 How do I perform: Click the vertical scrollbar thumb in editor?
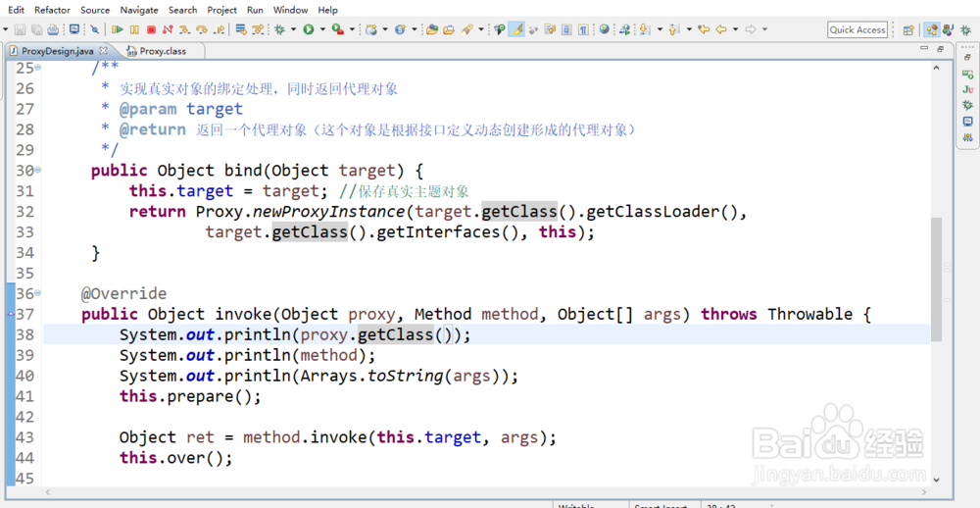[x=936, y=279]
